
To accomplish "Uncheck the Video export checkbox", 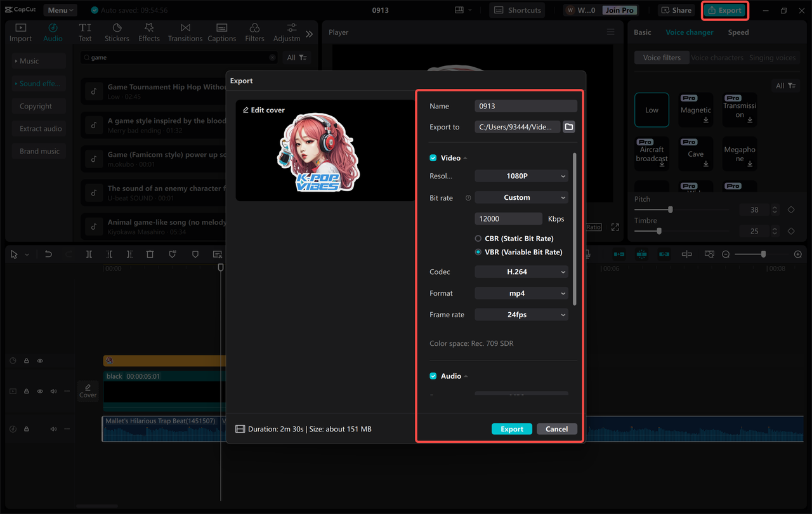I will point(433,157).
